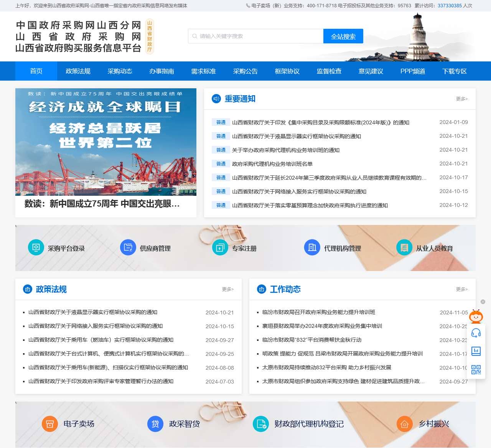Viewport: 491px width, 448px height.
Task: Expand more items in 重要通知
Action: point(461,99)
